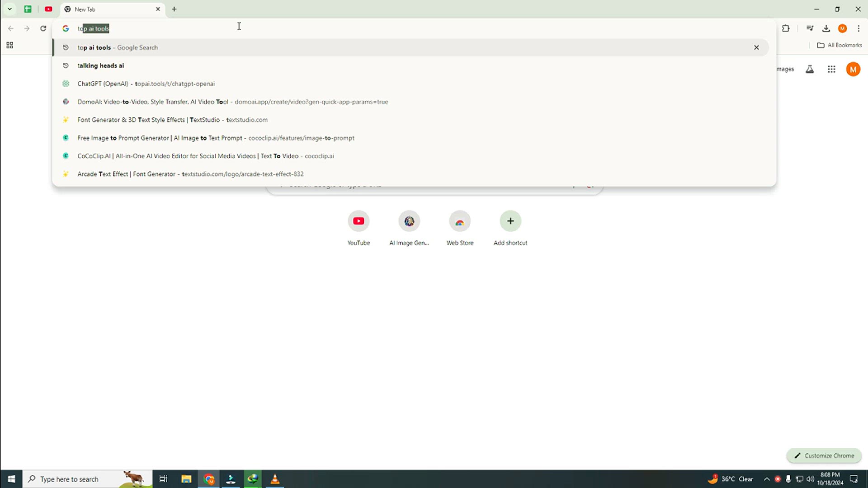This screenshot has width=868, height=488.
Task: Open Windows notification center
Action: pyautogui.click(x=854, y=479)
